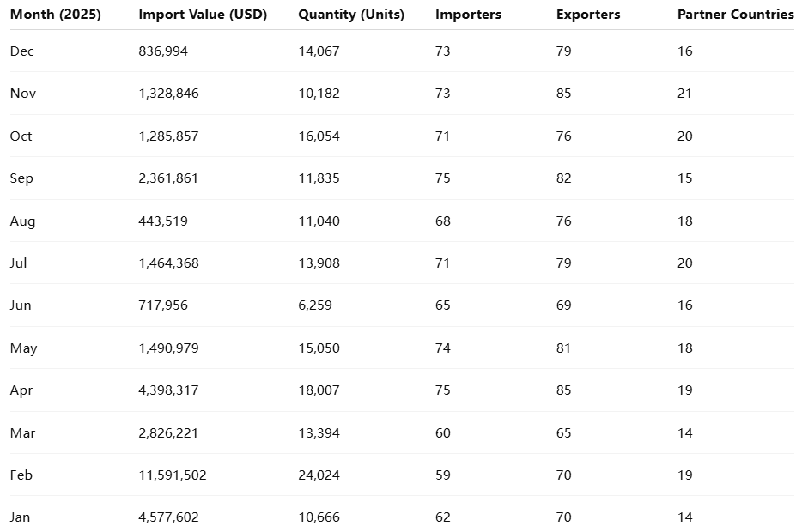
Task: Select the May quantity cell 15,050
Action: pos(319,348)
